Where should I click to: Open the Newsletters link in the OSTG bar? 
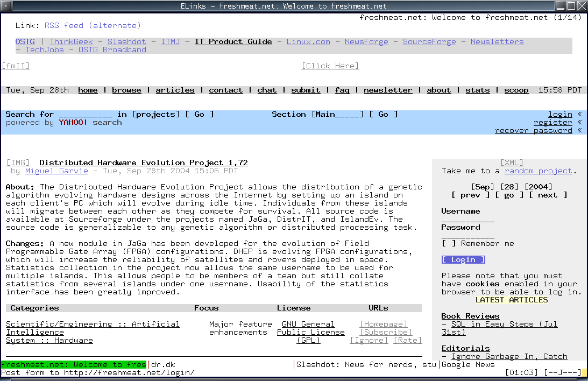pos(497,41)
